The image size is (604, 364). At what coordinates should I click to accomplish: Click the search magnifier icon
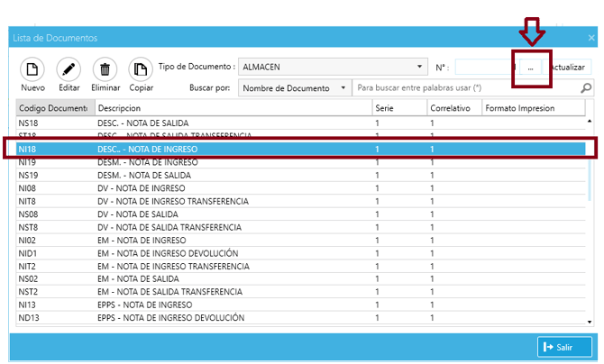(x=586, y=88)
